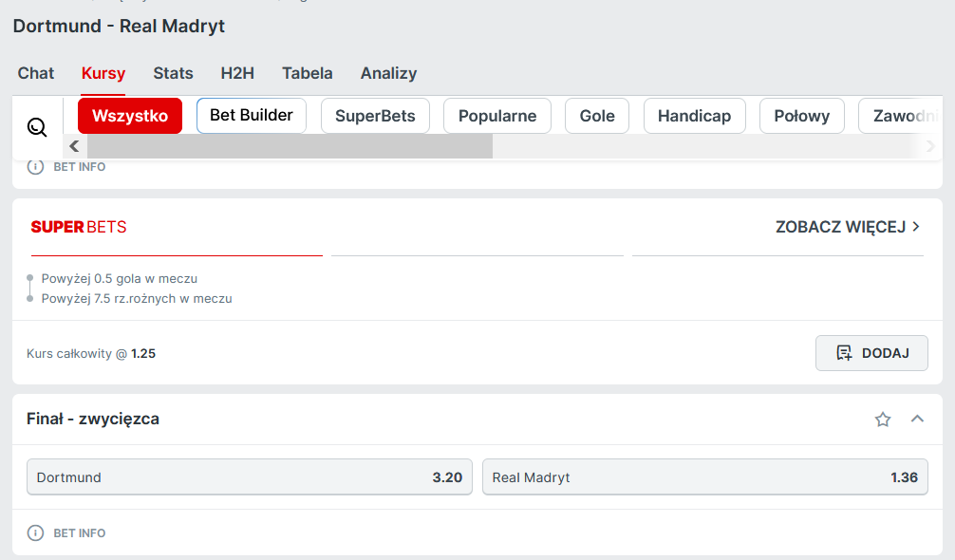Viewport: 955px width, 560px height.
Task: Pick Real Madryt odds 1.36
Action: pyautogui.click(x=704, y=477)
